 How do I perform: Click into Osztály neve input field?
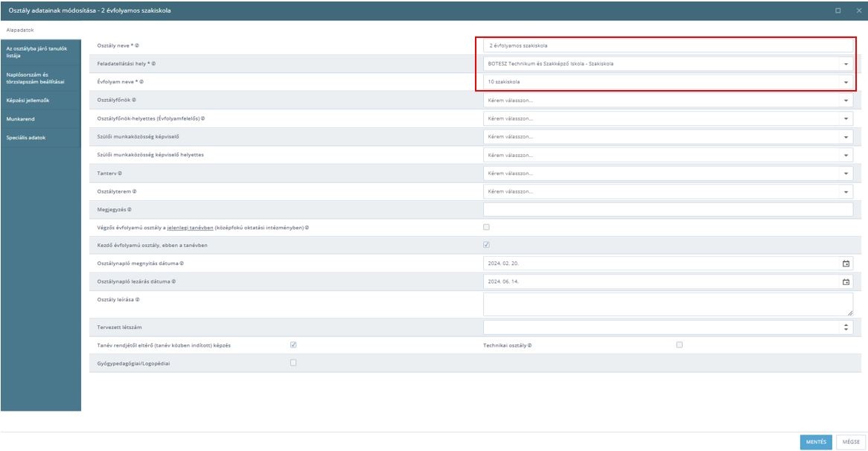pos(668,45)
